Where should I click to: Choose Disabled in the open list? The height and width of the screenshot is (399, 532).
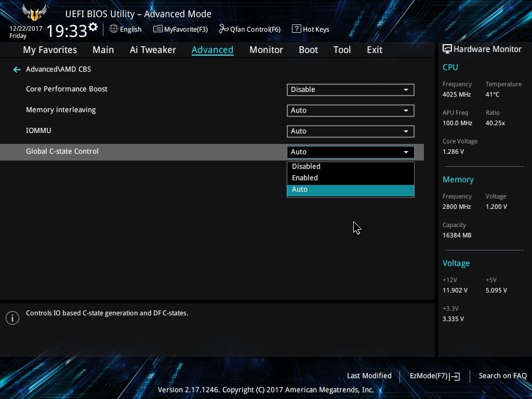tap(351, 167)
